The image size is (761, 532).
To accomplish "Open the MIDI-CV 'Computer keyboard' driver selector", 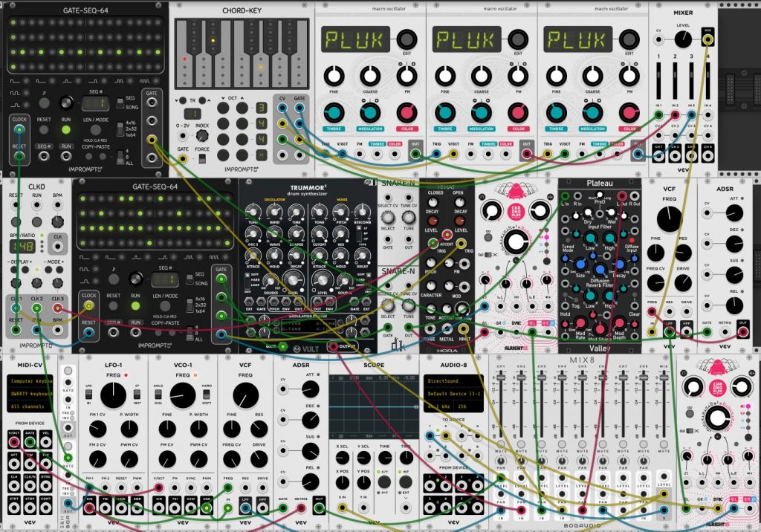I will [29, 381].
